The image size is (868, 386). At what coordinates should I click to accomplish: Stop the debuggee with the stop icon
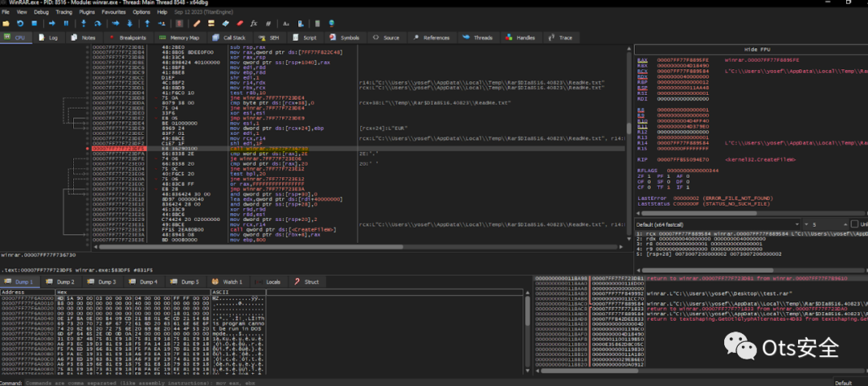(35, 23)
